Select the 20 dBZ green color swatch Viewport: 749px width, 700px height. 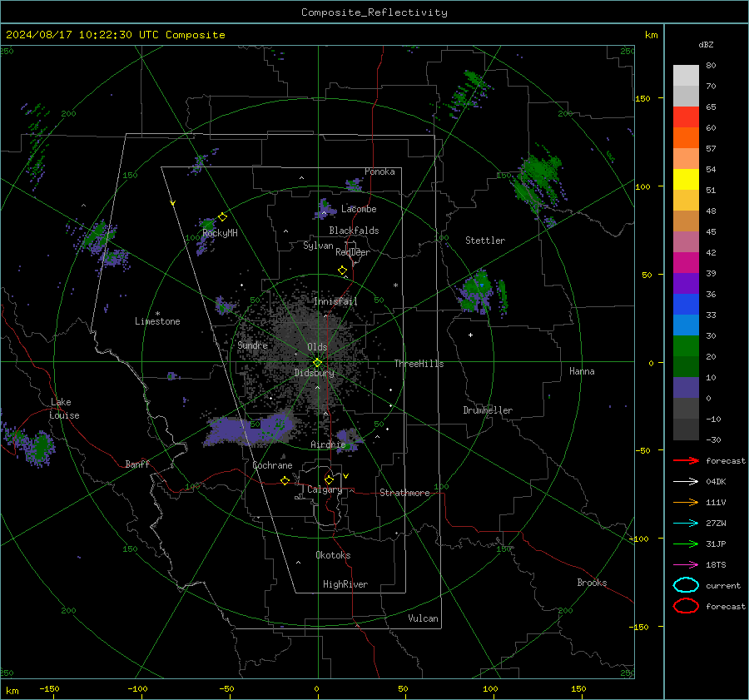pyautogui.click(x=686, y=346)
